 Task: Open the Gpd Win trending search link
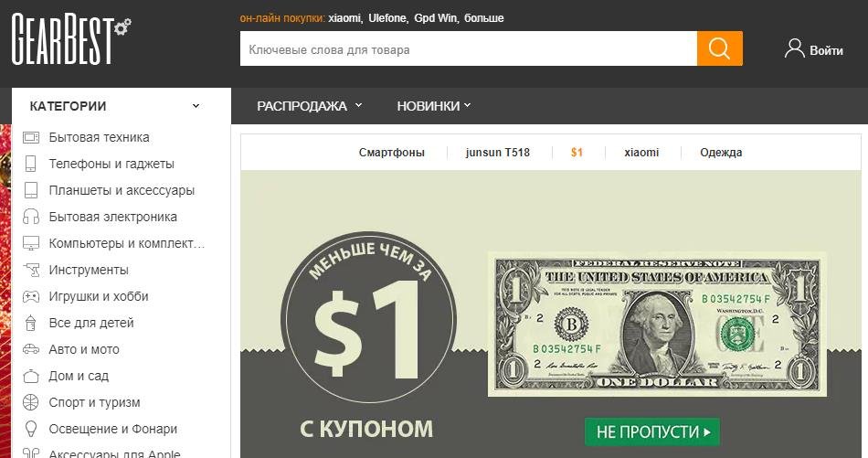pyautogui.click(x=436, y=18)
